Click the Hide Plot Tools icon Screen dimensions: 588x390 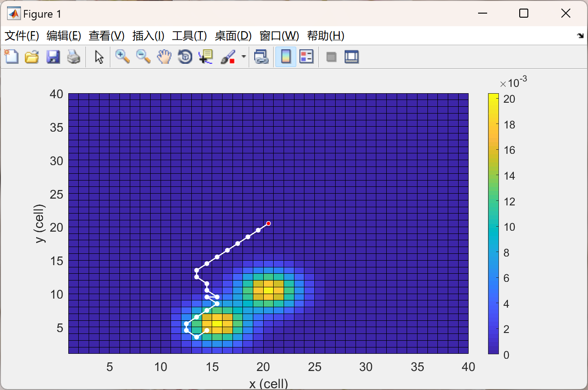click(331, 57)
